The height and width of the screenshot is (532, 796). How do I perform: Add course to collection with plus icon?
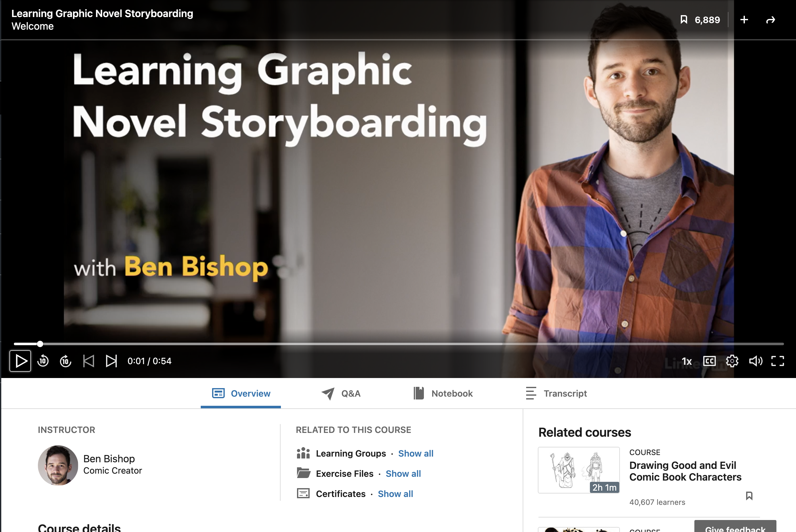pyautogui.click(x=744, y=20)
